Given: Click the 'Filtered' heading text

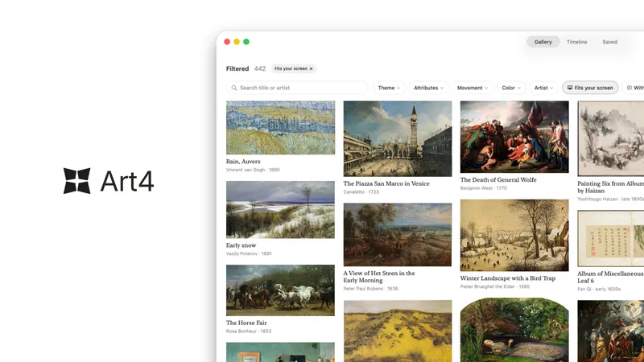Looking at the screenshot, I should [x=237, y=68].
